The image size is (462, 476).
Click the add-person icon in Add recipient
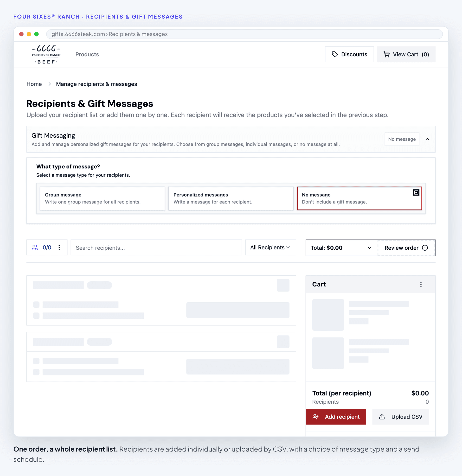click(x=315, y=417)
